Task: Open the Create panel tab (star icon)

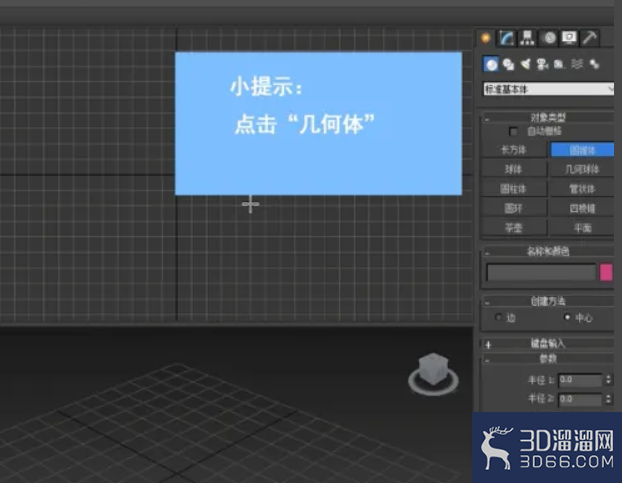Action: [x=486, y=38]
